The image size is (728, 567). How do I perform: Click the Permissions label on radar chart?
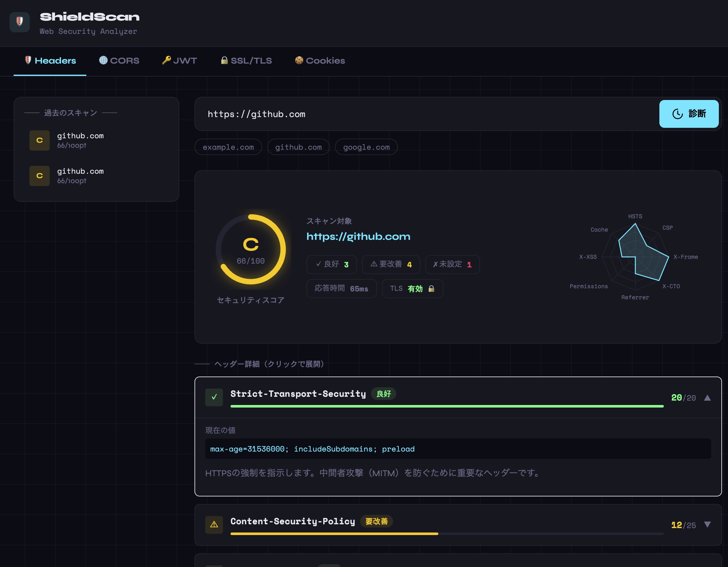point(589,286)
